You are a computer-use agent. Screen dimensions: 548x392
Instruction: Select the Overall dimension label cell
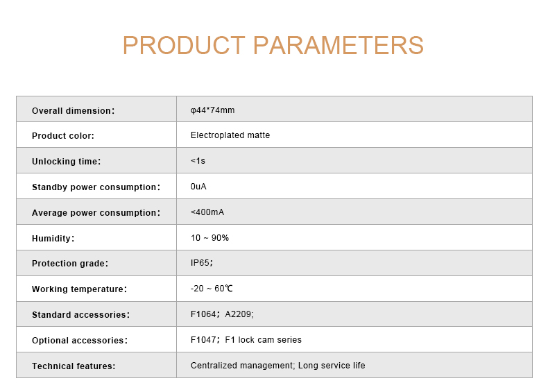point(96,110)
